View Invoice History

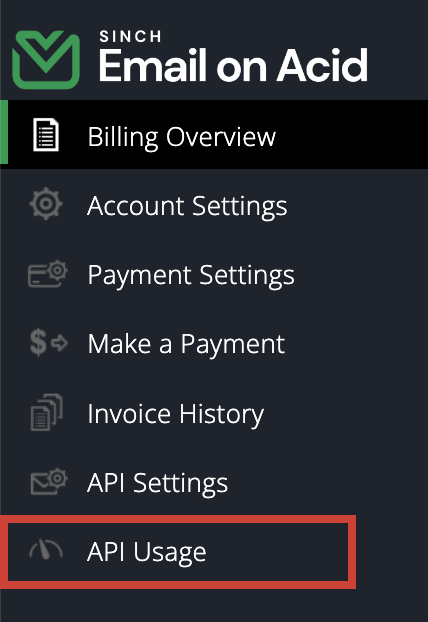point(176,414)
